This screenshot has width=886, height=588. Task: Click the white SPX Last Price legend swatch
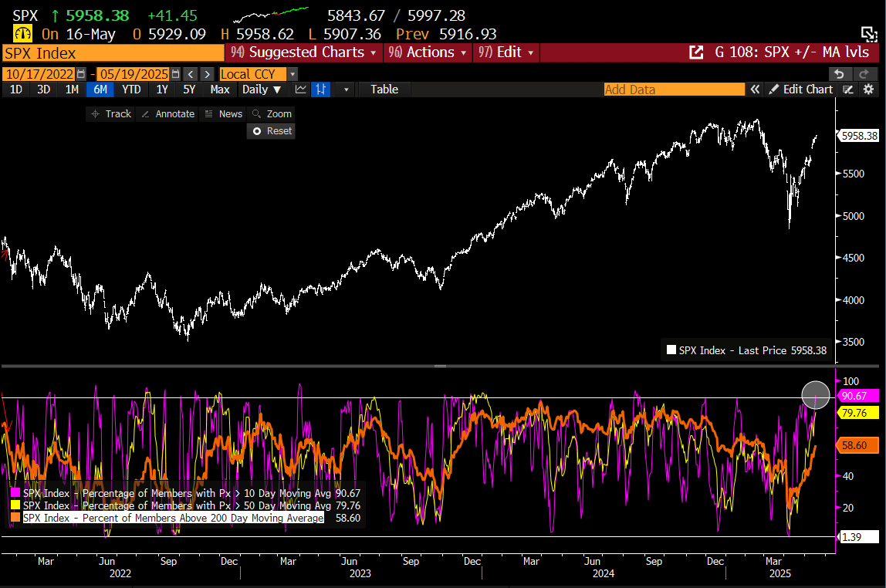[671, 350]
